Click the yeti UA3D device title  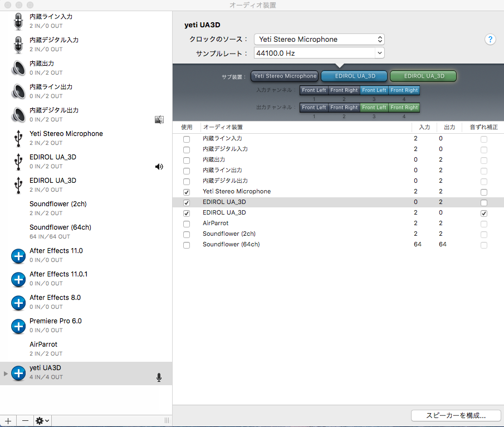pos(202,25)
